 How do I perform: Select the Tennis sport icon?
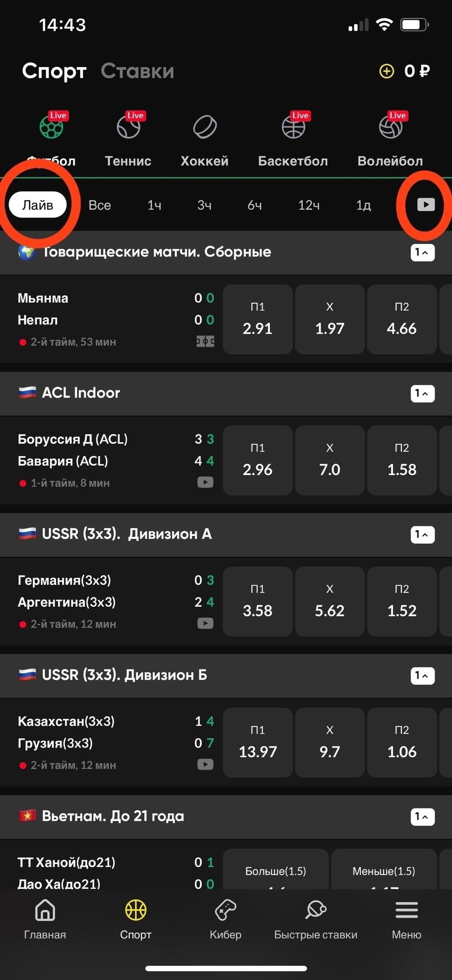click(x=129, y=127)
